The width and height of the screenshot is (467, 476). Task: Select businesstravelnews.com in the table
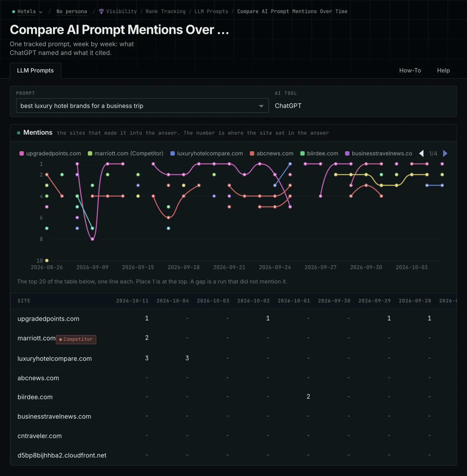pyautogui.click(x=54, y=416)
